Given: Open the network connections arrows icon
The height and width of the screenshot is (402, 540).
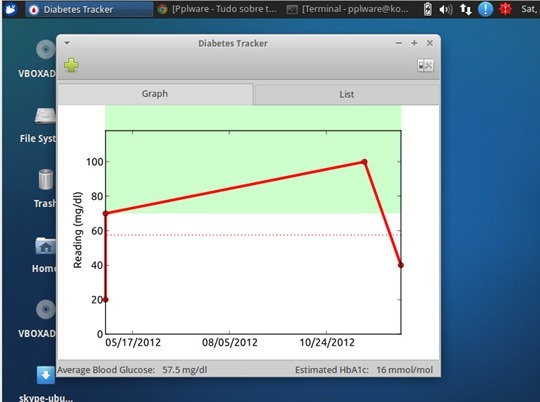Looking at the screenshot, I should click(465, 9).
